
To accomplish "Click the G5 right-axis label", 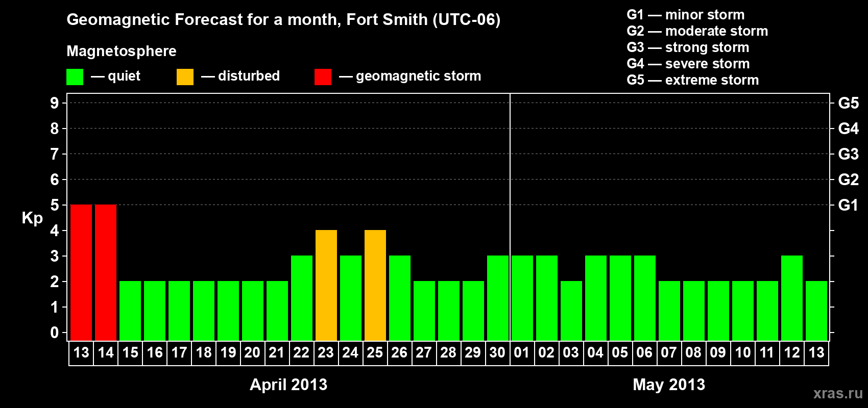I will (849, 103).
